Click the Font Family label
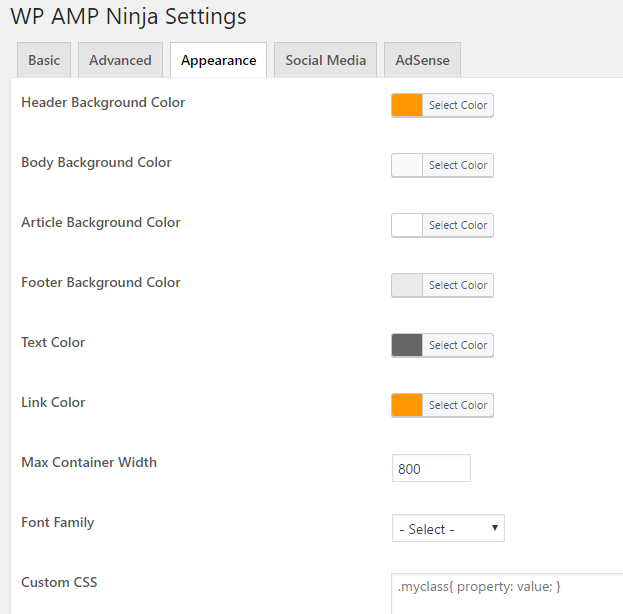This screenshot has height=614, width=623. (x=58, y=523)
